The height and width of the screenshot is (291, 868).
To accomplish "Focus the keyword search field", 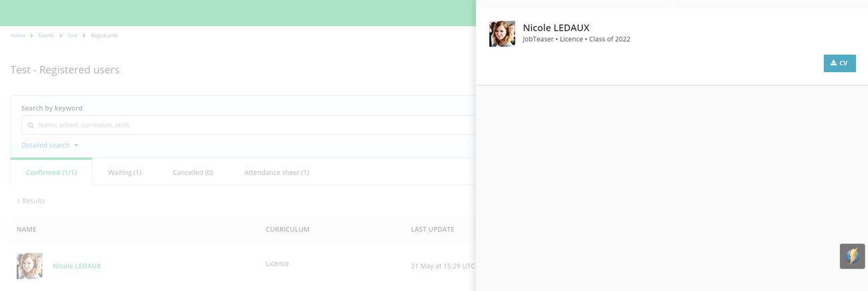I will [x=248, y=125].
